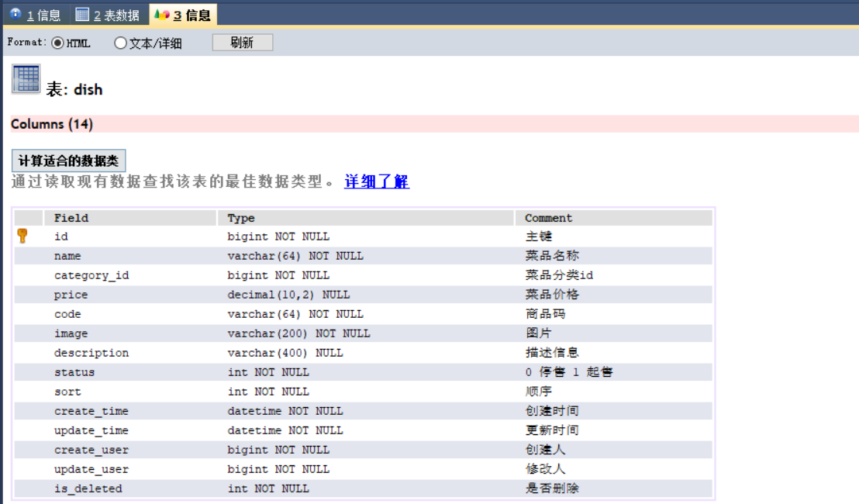Viewport: 859px width, 504px height.
Task: Select the 'category_id' field cell
Action: coord(129,275)
